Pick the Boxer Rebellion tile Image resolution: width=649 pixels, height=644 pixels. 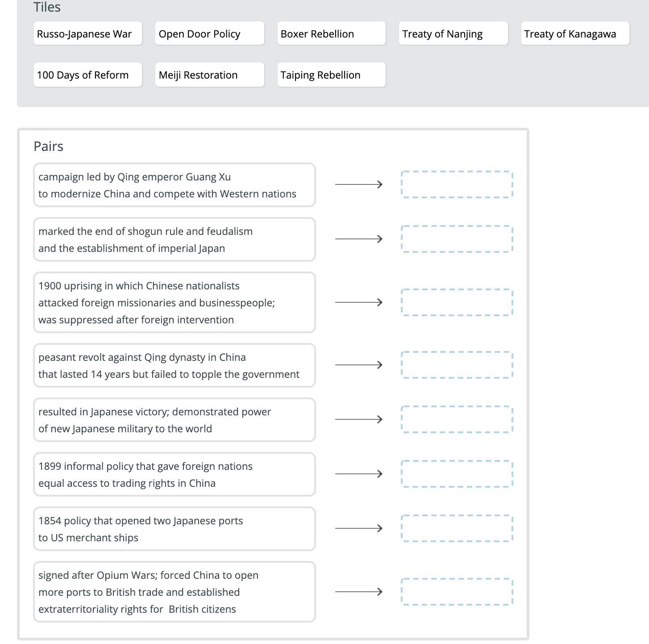[331, 33]
